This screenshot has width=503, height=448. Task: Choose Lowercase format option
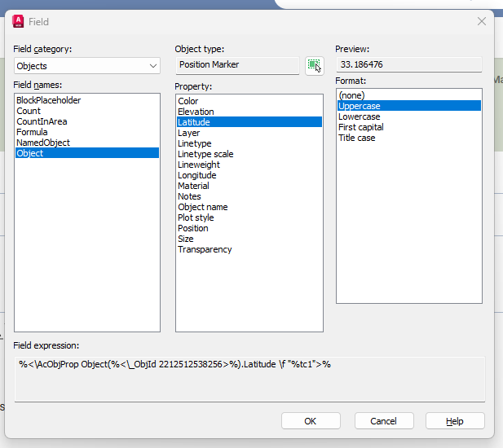[360, 116]
